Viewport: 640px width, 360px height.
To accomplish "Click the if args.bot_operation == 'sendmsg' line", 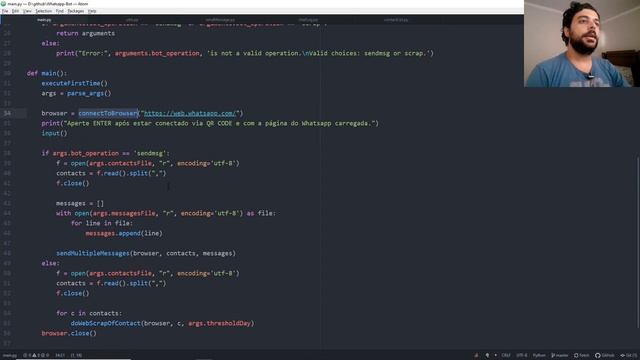I will tap(105, 153).
